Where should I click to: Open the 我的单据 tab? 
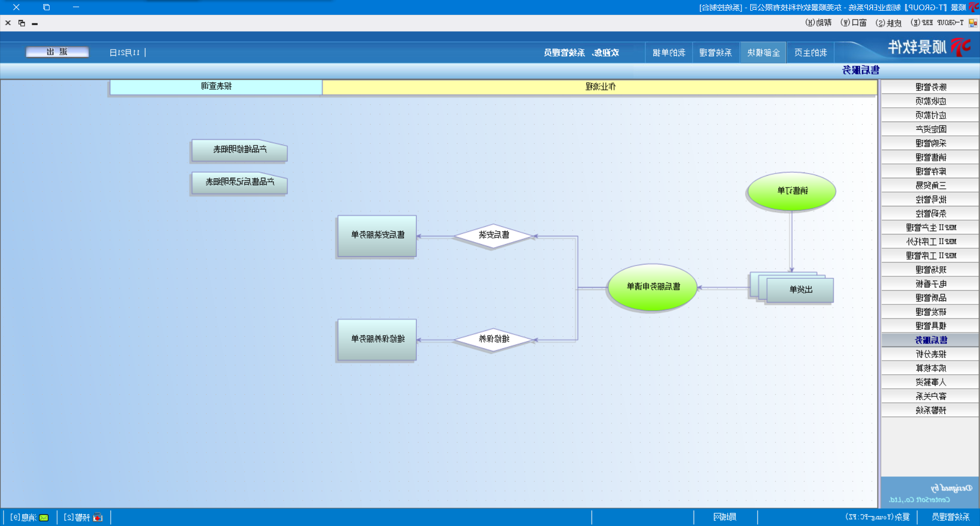click(x=669, y=53)
